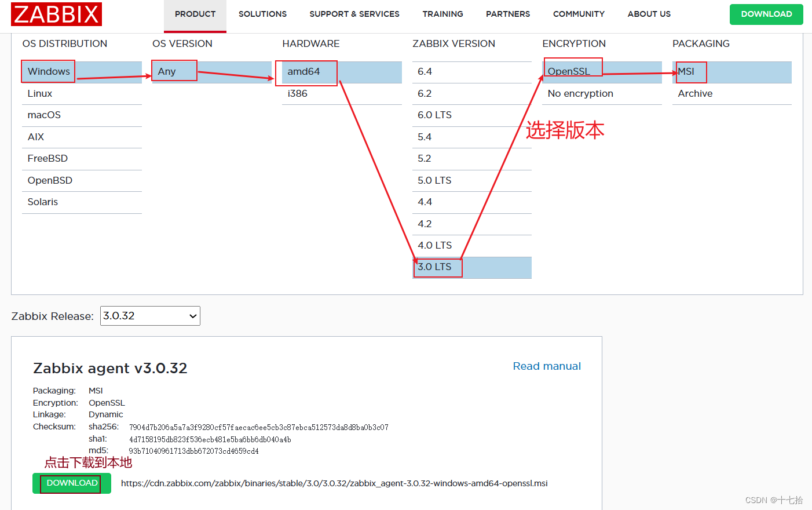This screenshot has height=510, width=812.
Task: Choose Zabbix version 5.4
Action: pyautogui.click(x=472, y=137)
